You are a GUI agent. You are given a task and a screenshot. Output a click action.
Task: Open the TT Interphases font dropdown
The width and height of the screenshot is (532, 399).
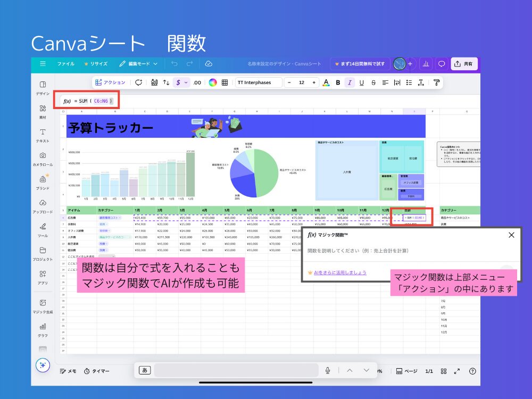[258, 82]
